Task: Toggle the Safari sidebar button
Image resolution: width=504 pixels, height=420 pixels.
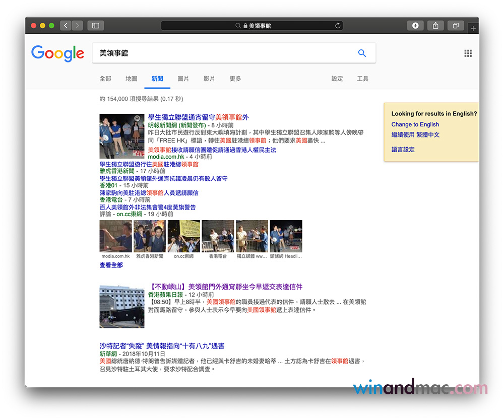Action: [x=95, y=25]
